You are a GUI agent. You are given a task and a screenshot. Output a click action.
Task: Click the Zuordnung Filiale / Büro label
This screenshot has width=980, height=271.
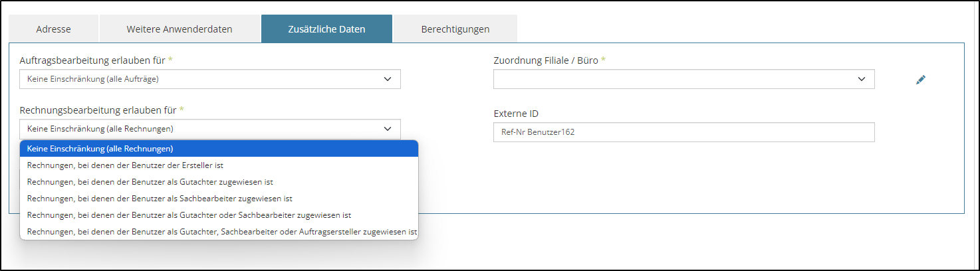pyautogui.click(x=547, y=60)
